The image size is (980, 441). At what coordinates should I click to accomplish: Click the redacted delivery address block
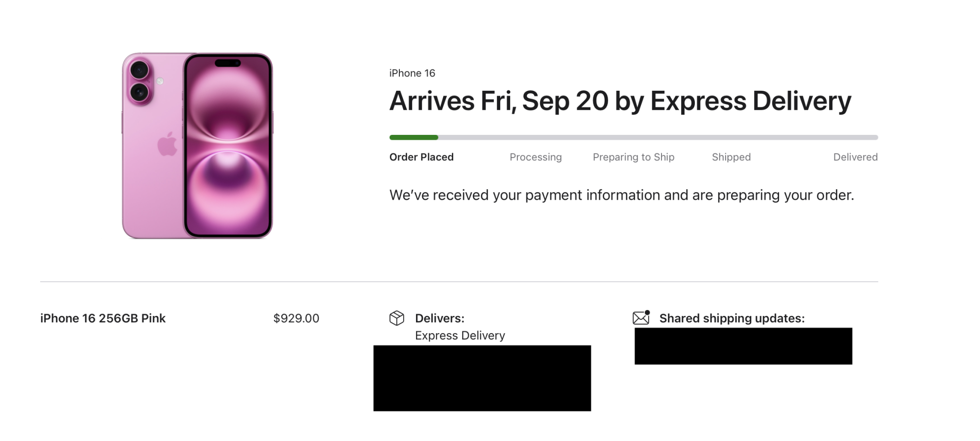[x=482, y=378]
